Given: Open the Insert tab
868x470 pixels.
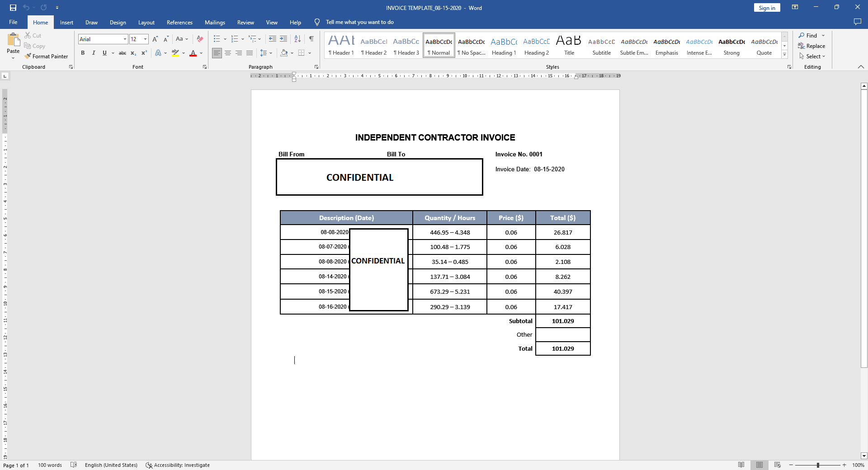Looking at the screenshot, I should pyautogui.click(x=66, y=22).
